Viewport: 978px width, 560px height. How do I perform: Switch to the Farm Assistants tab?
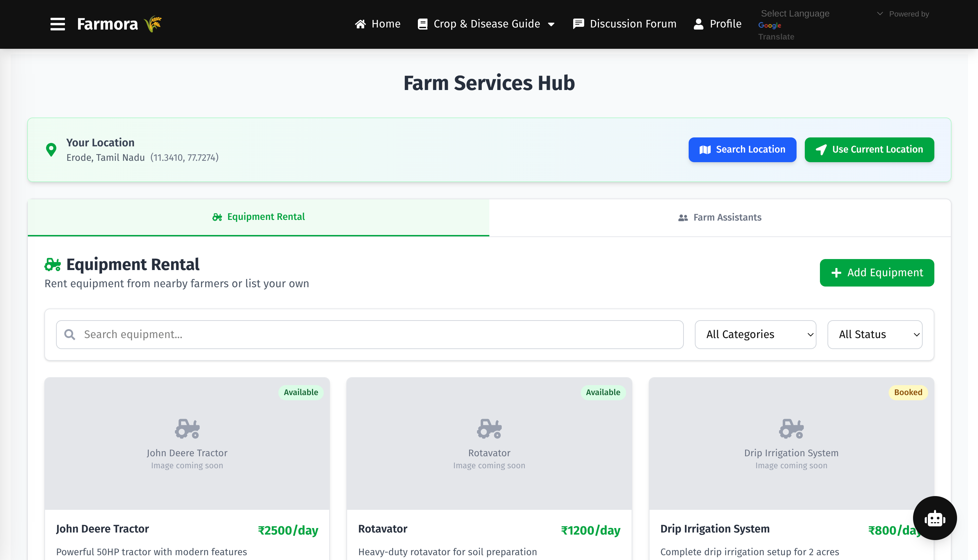(x=720, y=217)
